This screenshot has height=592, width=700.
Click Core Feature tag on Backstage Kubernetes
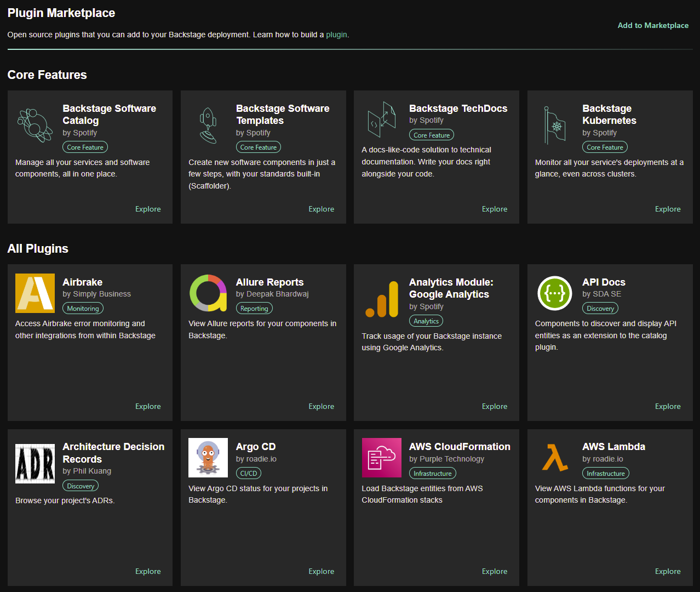[x=605, y=147]
